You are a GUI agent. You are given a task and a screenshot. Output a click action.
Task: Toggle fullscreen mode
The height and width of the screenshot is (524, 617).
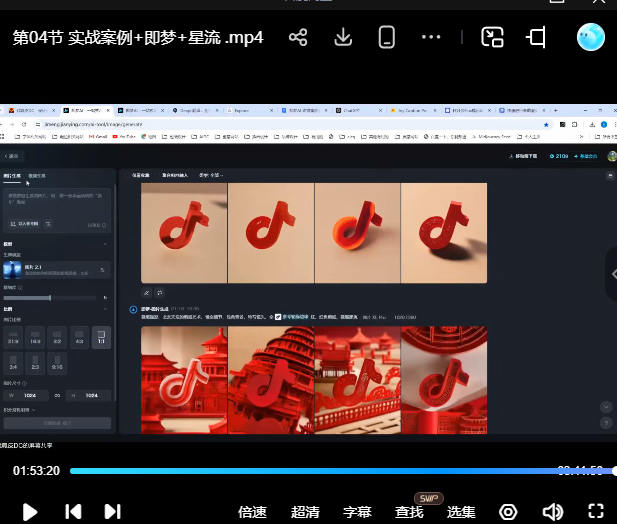pos(596,511)
